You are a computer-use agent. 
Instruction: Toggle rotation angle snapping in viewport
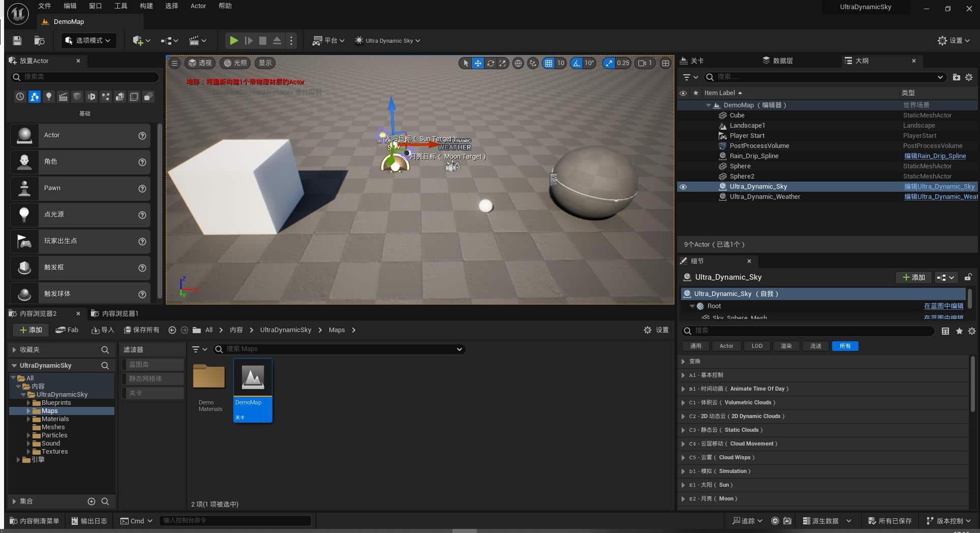[576, 63]
